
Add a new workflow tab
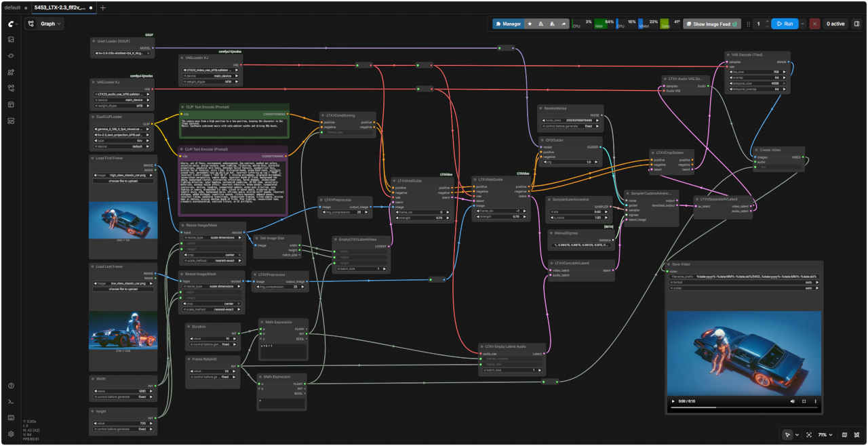103,7
